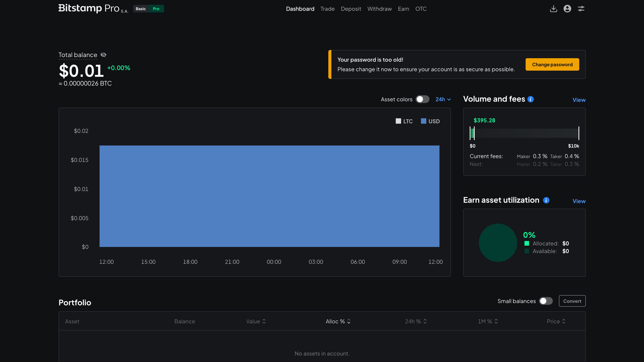
Task: Open the settings sliders icon
Action: 581,9
